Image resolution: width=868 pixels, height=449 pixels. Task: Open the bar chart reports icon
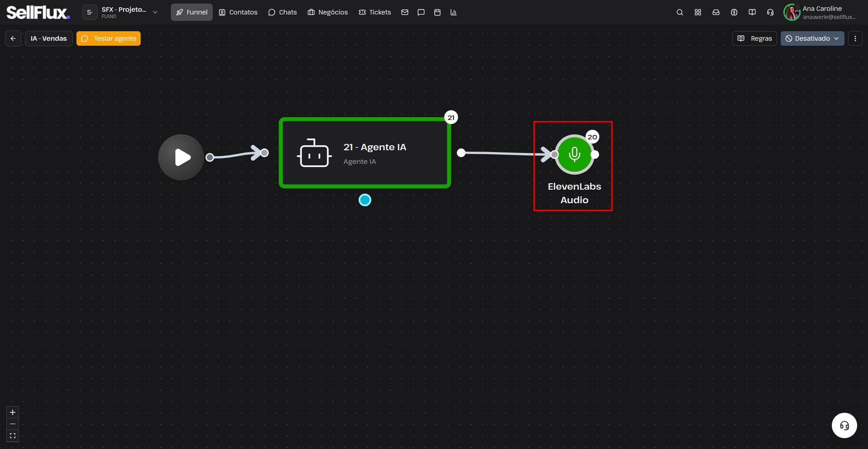pos(454,12)
